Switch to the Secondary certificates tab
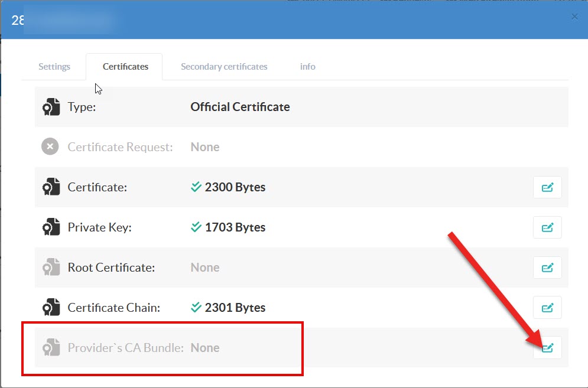 224,67
